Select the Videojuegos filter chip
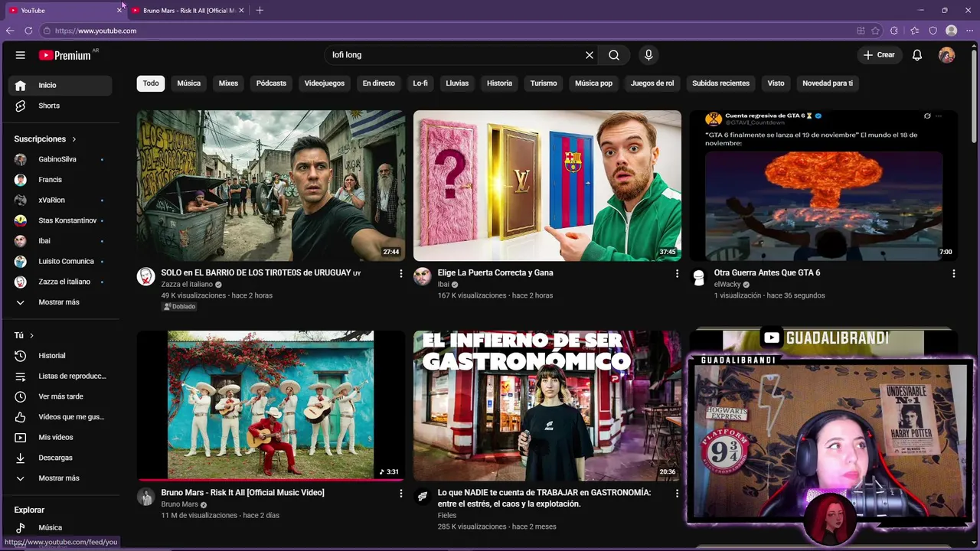 [x=325, y=83]
